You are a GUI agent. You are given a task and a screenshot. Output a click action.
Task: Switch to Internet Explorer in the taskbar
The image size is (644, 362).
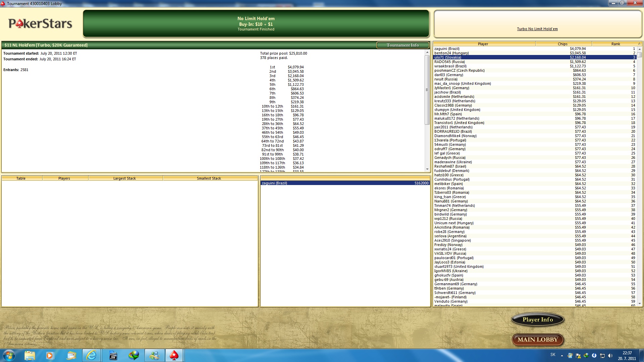92,355
